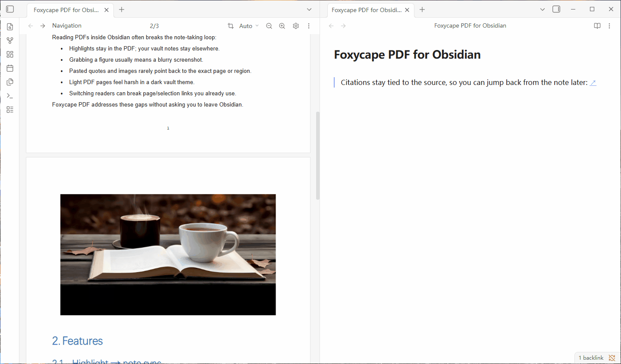The width and height of the screenshot is (621, 364).
Task: Go forward in the PDF pane
Action: (x=43, y=26)
